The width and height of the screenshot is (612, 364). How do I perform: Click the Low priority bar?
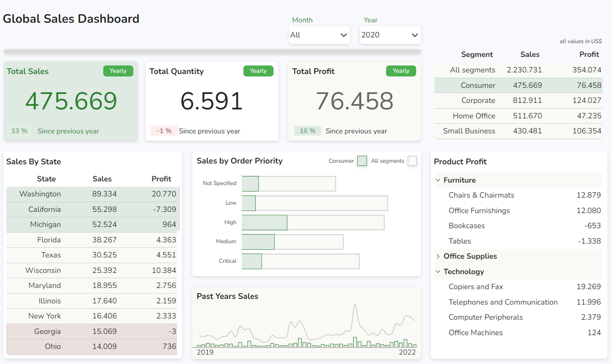[x=315, y=203]
